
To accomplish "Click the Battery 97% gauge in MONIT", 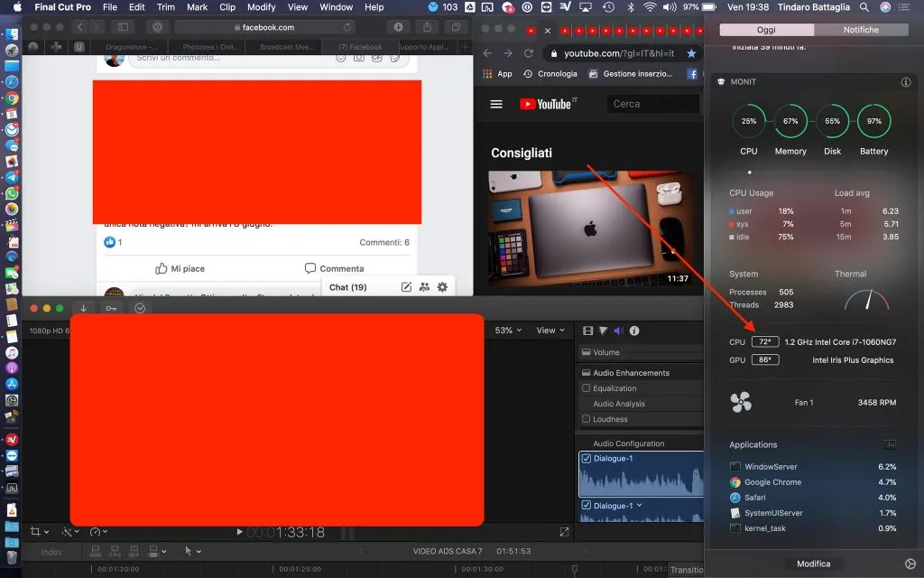I will (x=873, y=121).
